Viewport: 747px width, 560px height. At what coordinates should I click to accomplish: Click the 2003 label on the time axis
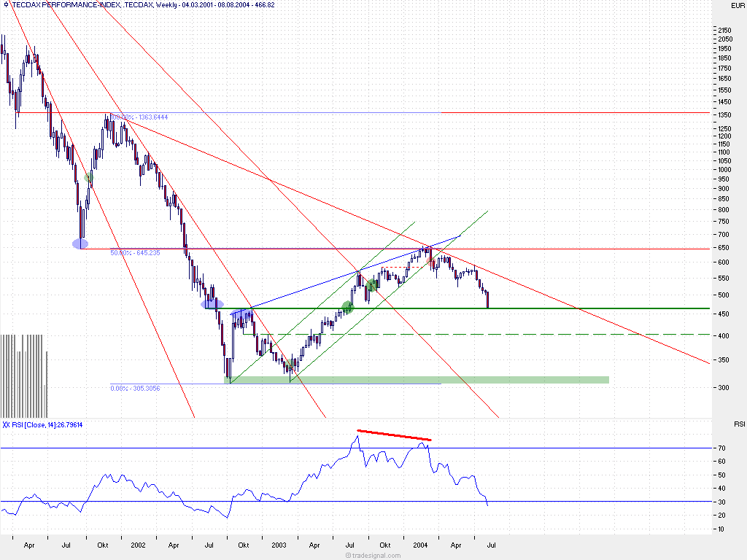279,545
